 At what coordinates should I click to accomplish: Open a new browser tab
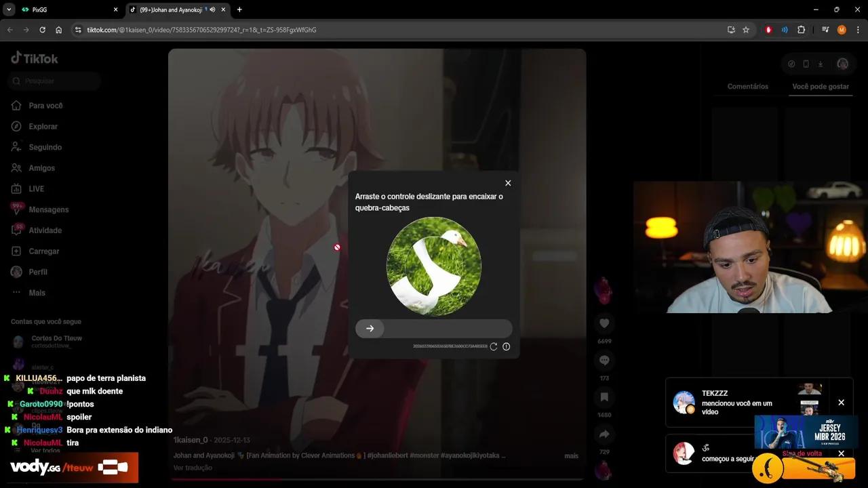click(x=239, y=9)
